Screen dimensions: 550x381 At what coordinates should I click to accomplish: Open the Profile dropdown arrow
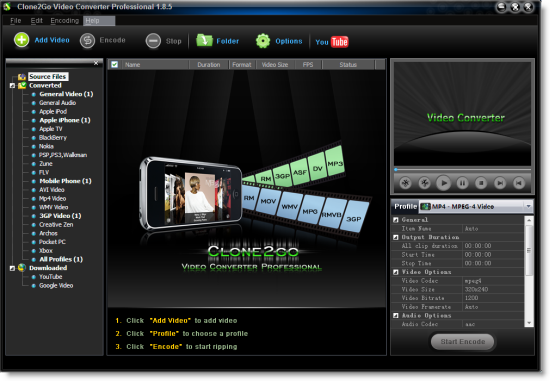(x=528, y=206)
